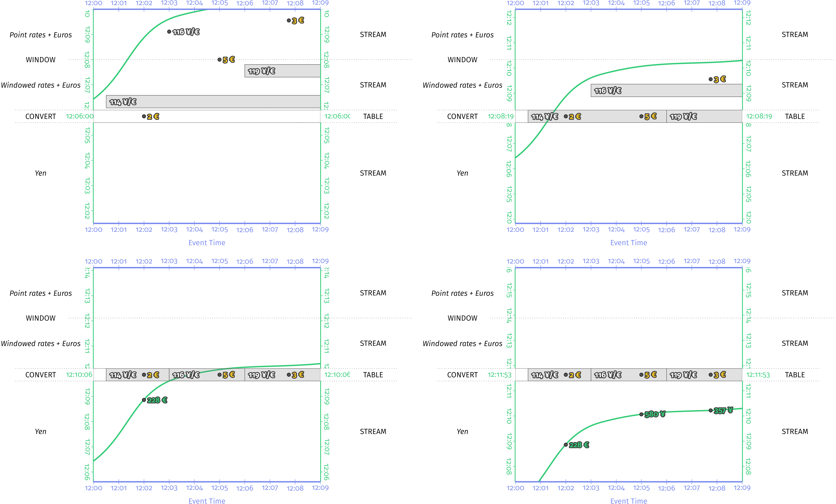
Task: Select the 119 ¥/€ label in the 12:11:53 CONVERT row
Action: [x=683, y=375]
